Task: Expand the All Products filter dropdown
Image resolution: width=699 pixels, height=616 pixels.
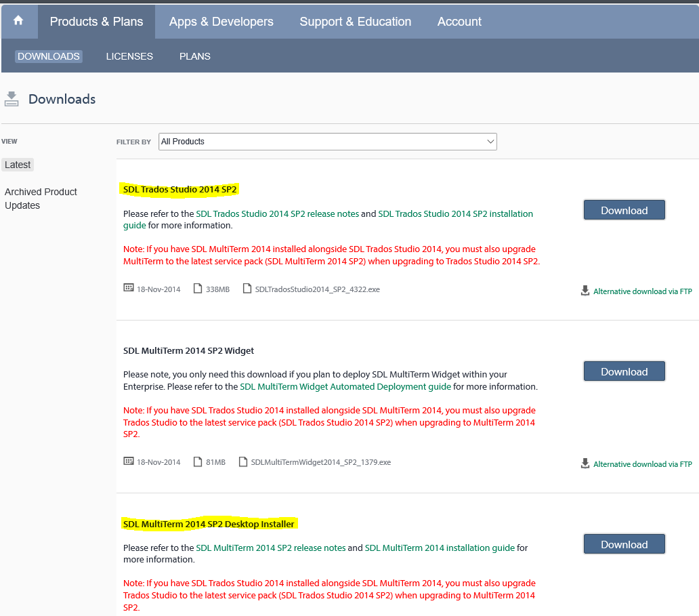Action: pos(328,142)
